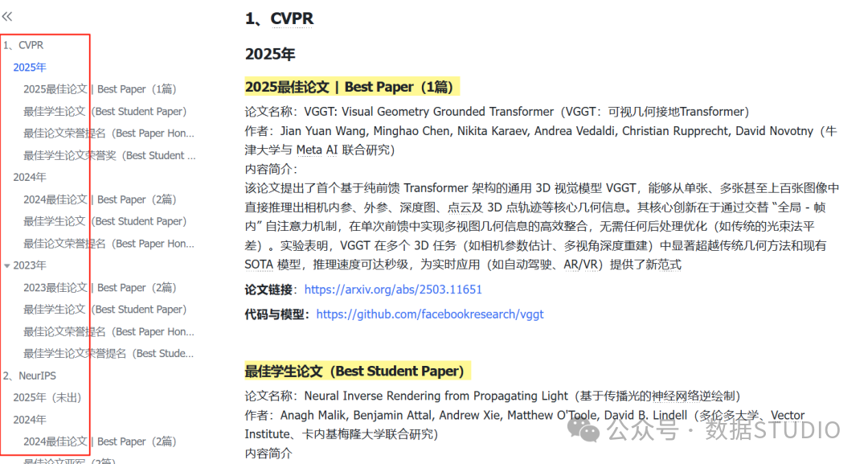The image size is (868, 464).
Task: Select outline "最佳学生论文（Best Student Paper）" under CVPR 2024年
Action: [104, 221]
